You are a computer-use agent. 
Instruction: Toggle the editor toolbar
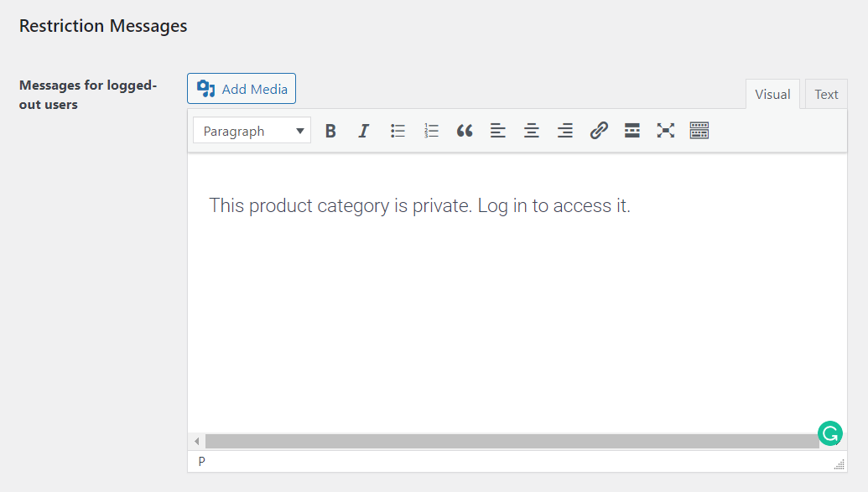699,131
